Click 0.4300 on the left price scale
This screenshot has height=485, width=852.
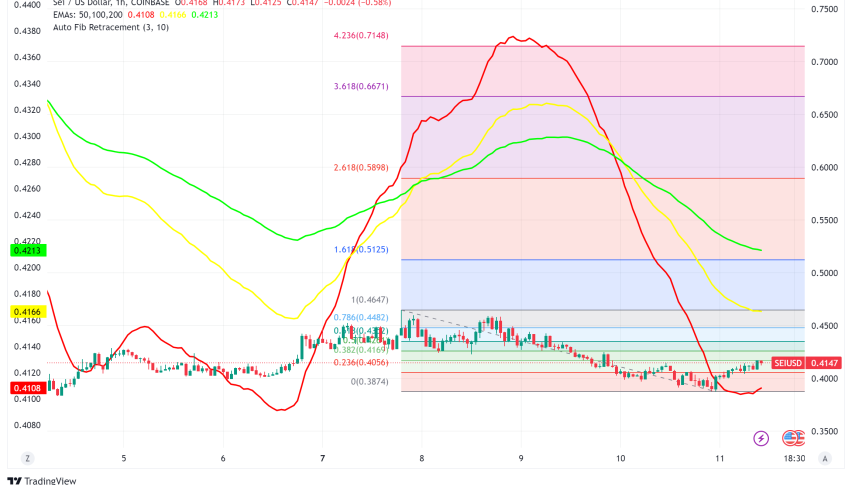pos(27,136)
